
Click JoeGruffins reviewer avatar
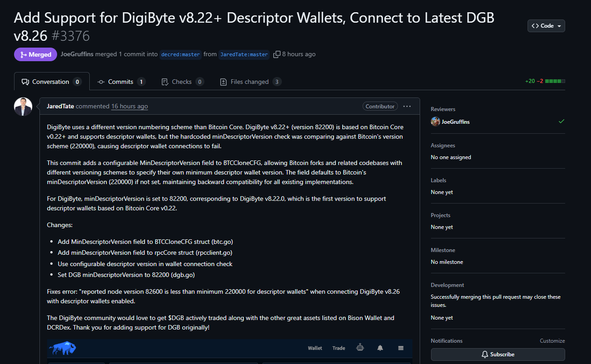click(x=435, y=122)
